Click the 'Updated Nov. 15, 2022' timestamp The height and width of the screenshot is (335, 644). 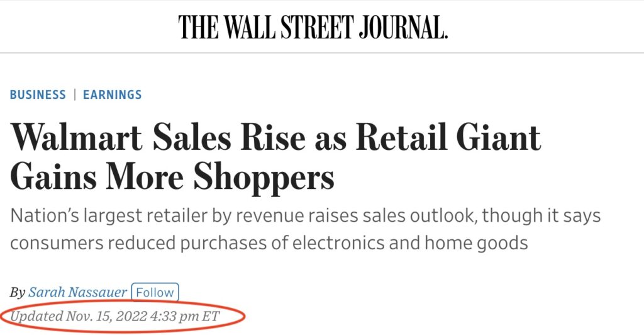(x=114, y=316)
